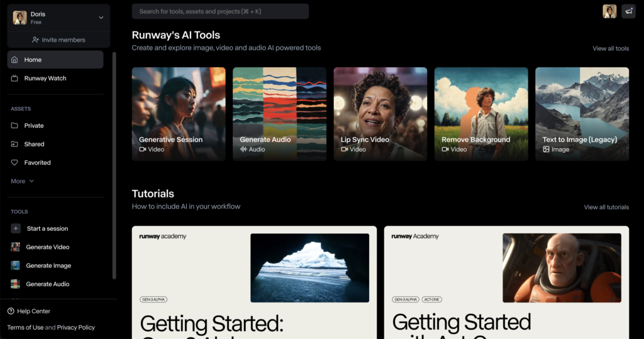Click the Invite members button
Viewport: 644px width, 339px height.
point(58,40)
